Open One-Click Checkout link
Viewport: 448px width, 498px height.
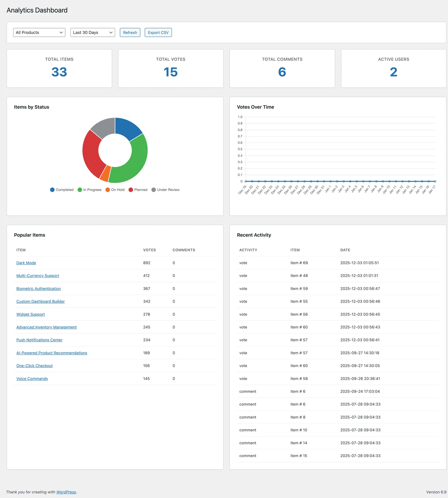(x=35, y=366)
